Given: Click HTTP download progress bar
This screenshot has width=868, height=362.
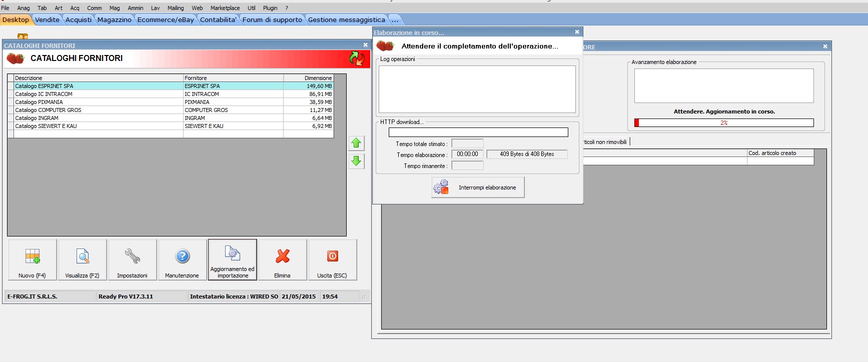Looking at the screenshot, I should point(478,132).
